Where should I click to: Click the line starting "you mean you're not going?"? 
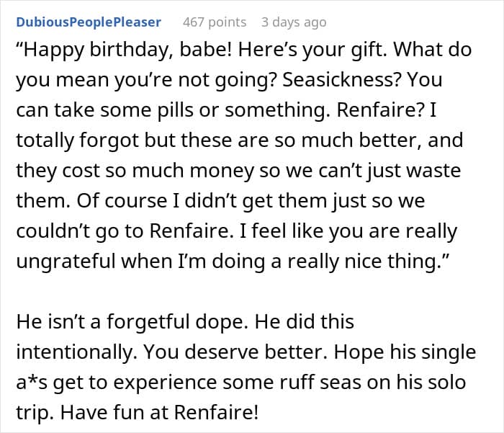(x=229, y=80)
